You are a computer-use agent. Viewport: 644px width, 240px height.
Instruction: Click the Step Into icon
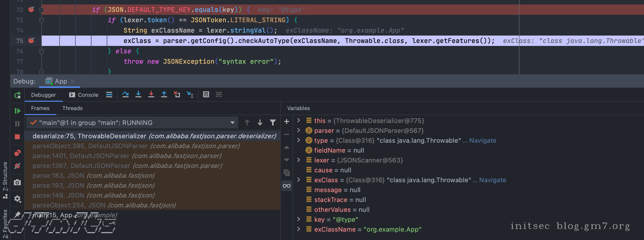coord(138,95)
